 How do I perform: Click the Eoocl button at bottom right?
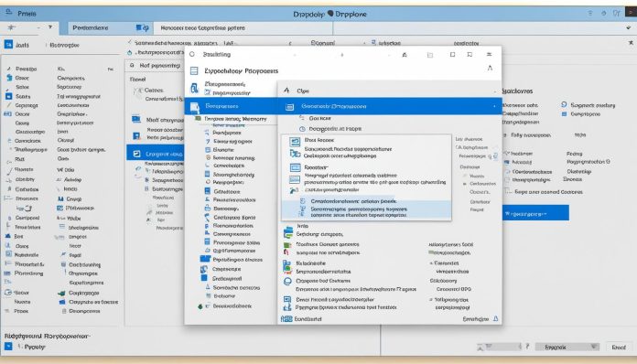pyautogui.click(x=619, y=347)
